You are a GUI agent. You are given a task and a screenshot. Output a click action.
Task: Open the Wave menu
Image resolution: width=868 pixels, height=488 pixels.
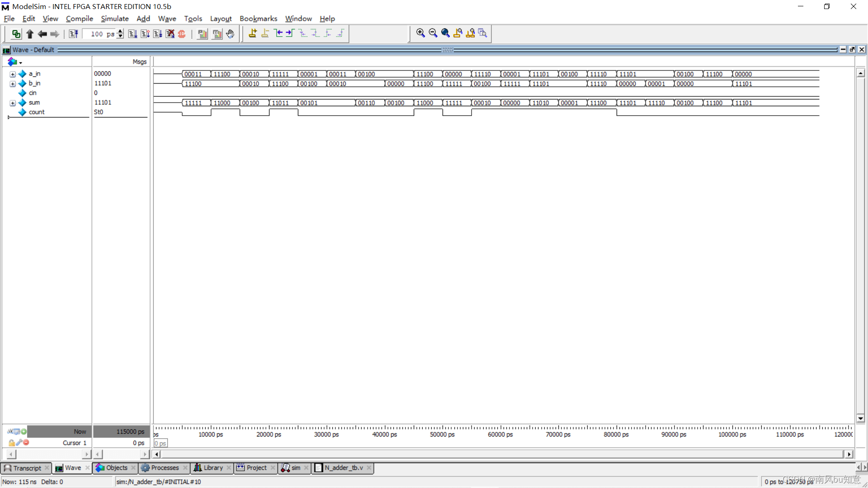click(x=166, y=19)
